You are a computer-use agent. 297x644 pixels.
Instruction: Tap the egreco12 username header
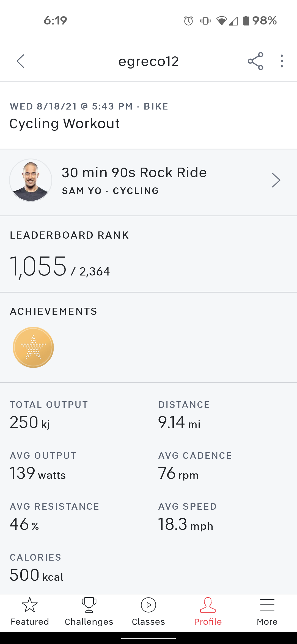[148, 61]
